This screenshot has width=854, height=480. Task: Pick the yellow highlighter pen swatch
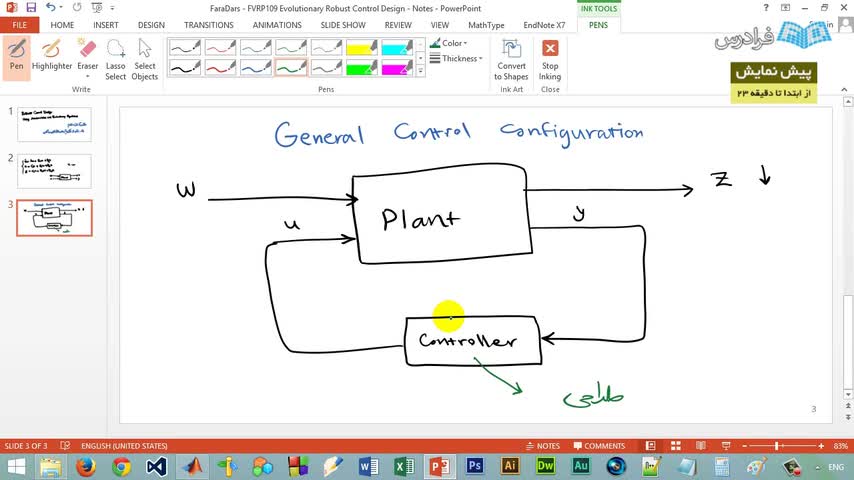click(362, 48)
